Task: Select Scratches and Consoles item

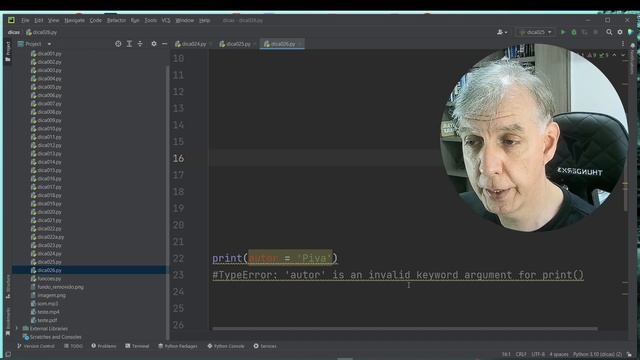Action: tap(52, 337)
